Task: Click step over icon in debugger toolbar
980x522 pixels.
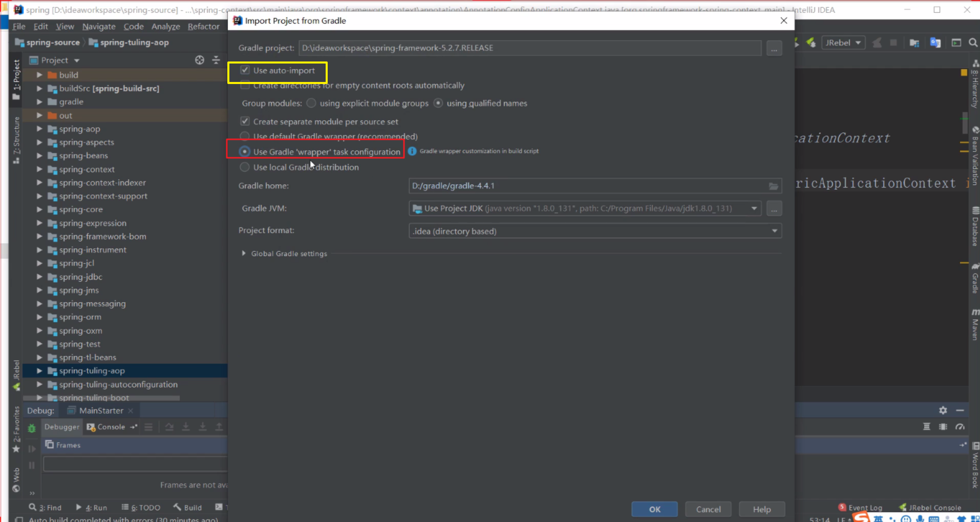Action: [x=169, y=427]
